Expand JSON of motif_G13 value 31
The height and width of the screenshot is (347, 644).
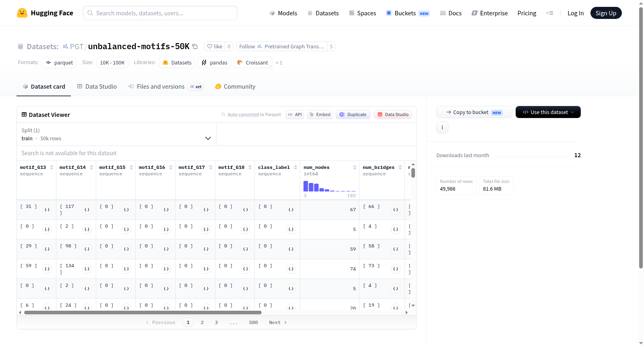tap(47, 210)
